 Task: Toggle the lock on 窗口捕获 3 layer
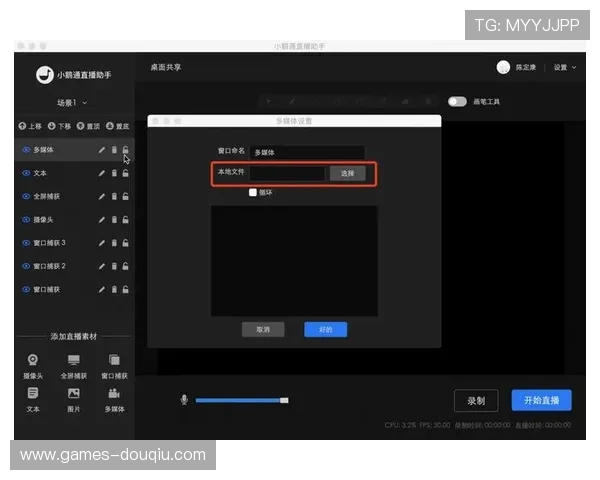coord(126,243)
